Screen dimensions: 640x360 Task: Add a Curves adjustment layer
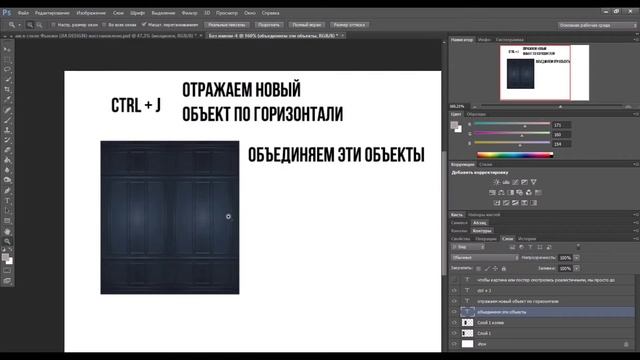[x=515, y=182]
